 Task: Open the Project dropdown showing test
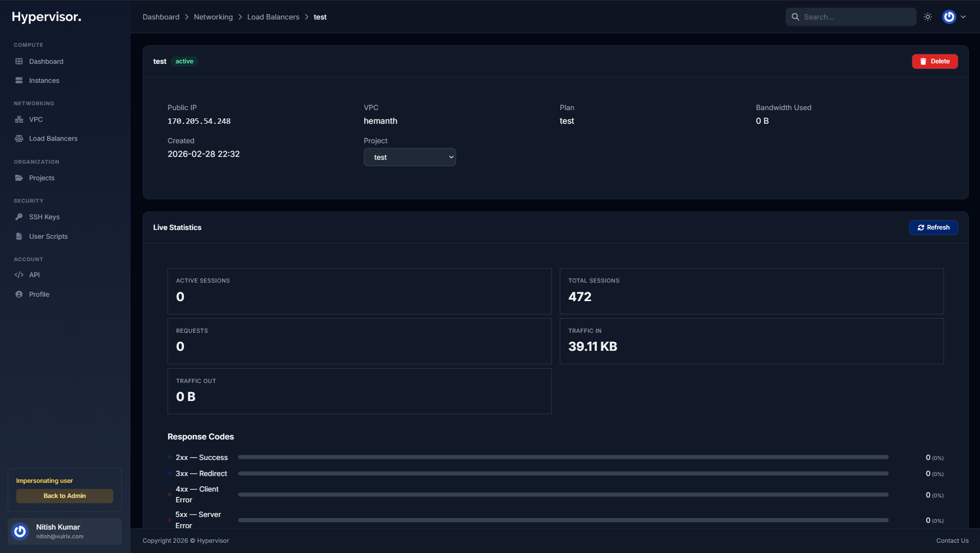[409, 157]
